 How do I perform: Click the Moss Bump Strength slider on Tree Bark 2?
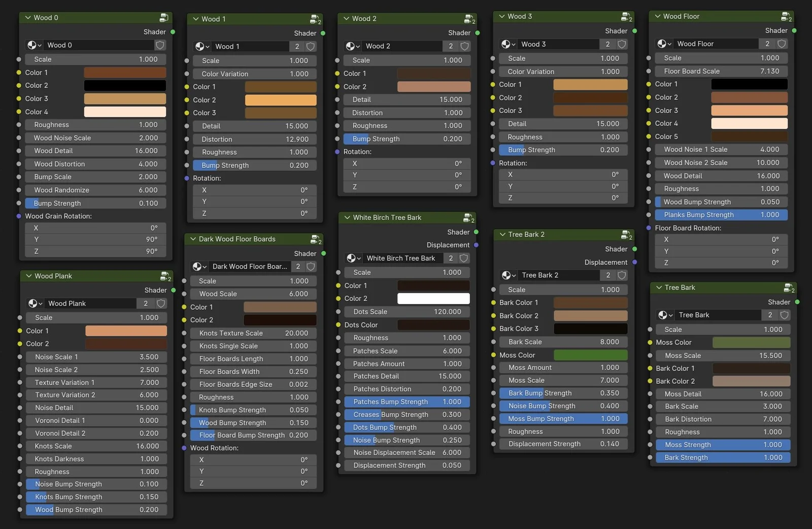click(563, 418)
